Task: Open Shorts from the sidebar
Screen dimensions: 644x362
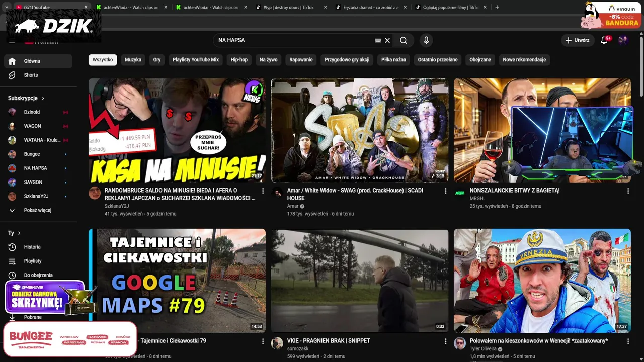Action: click(38, 75)
